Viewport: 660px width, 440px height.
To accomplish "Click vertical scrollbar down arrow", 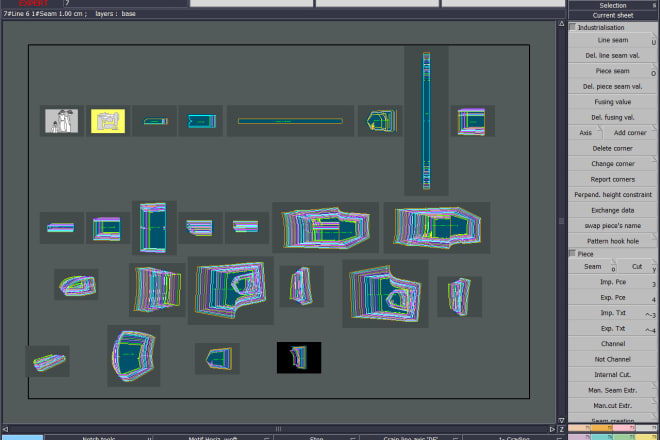I will point(561,420).
